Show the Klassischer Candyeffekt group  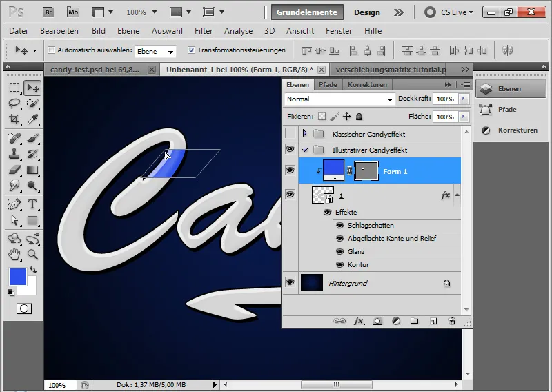[x=290, y=133]
